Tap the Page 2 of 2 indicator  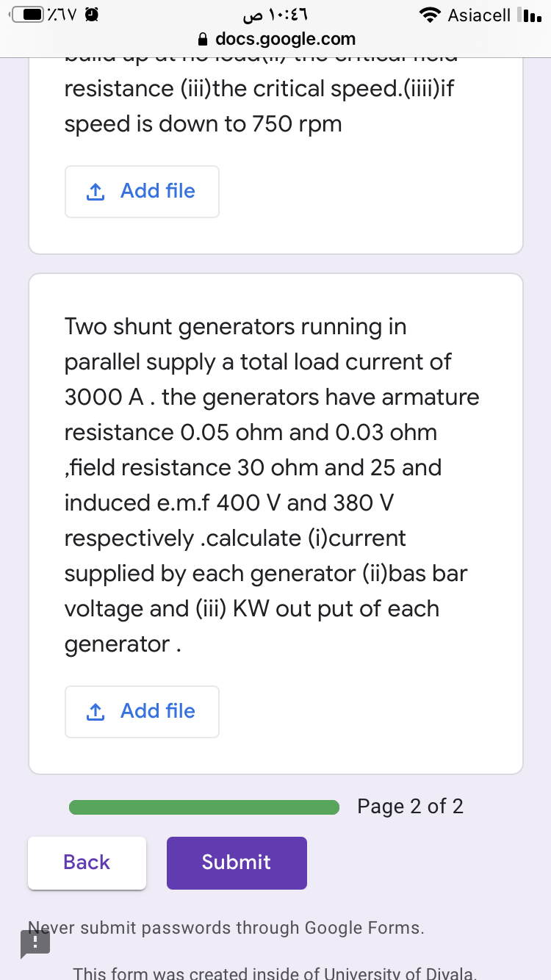click(410, 807)
